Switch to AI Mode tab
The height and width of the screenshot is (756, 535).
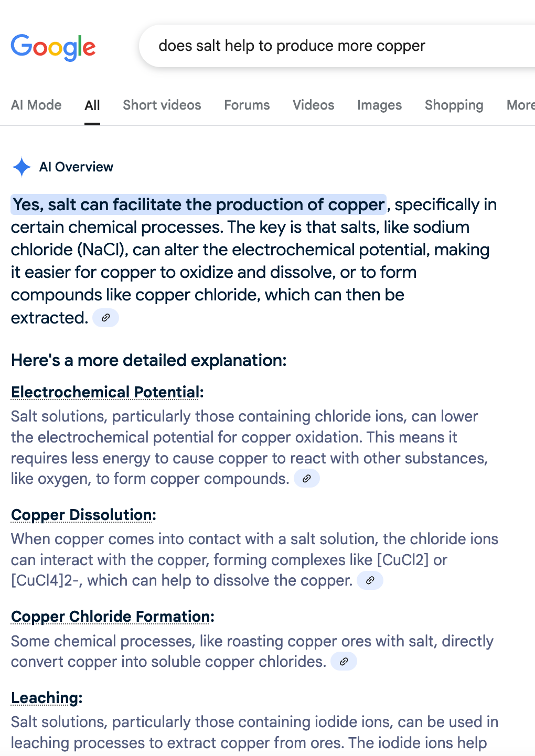pyautogui.click(x=36, y=105)
